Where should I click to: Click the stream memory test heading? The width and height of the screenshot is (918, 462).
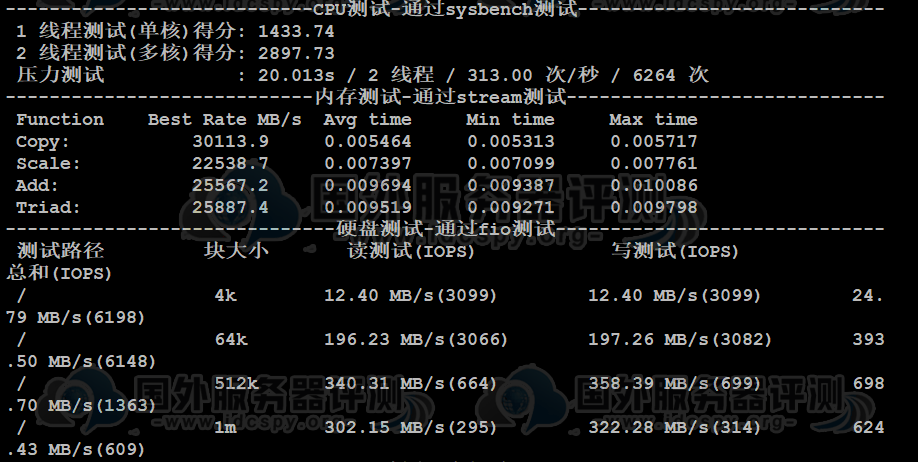441,97
